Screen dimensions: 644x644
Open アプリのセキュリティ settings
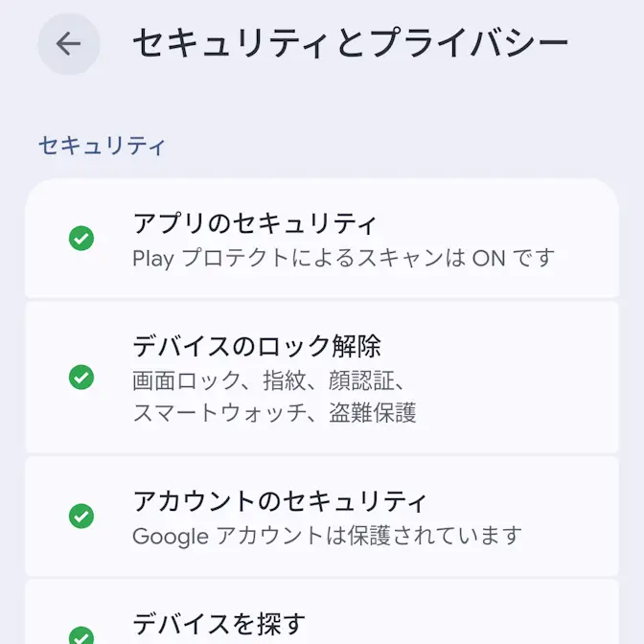(x=255, y=223)
